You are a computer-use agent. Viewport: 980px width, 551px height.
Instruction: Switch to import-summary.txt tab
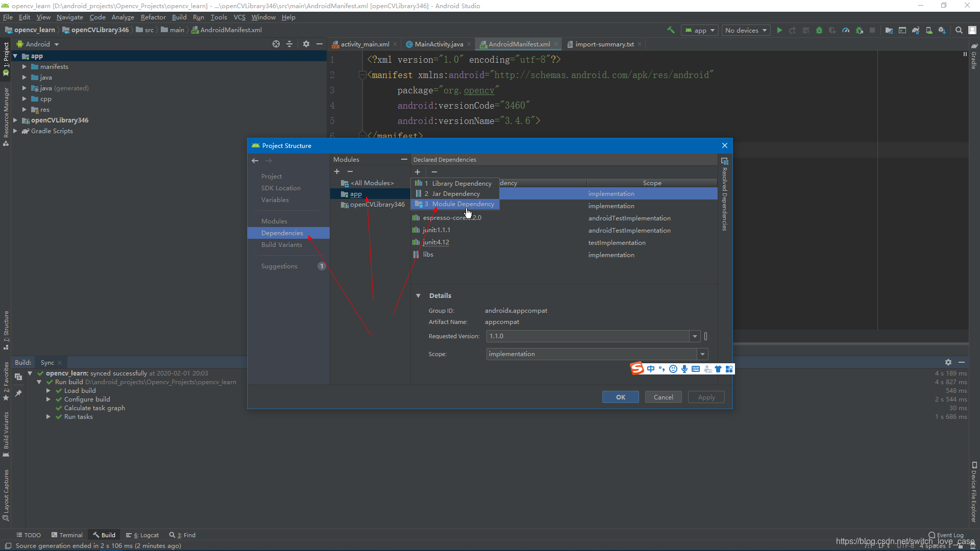pyautogui.click(x=604, y=44)
